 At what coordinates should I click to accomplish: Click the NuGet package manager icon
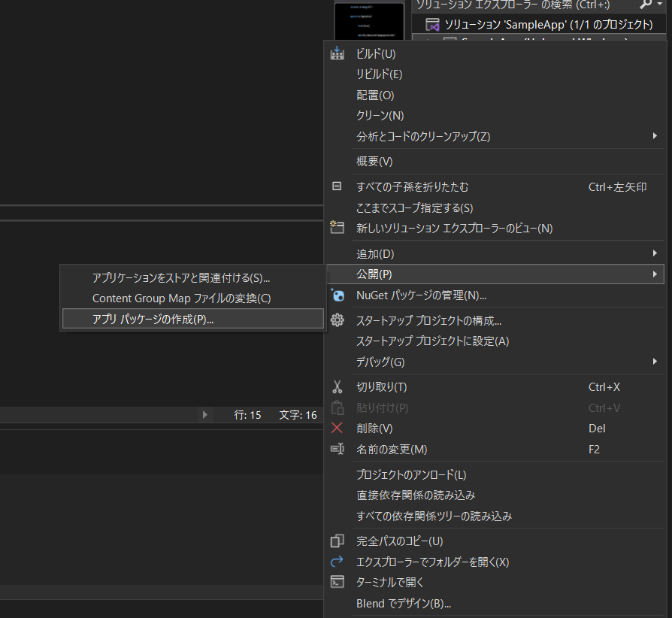tap(338, 295)
